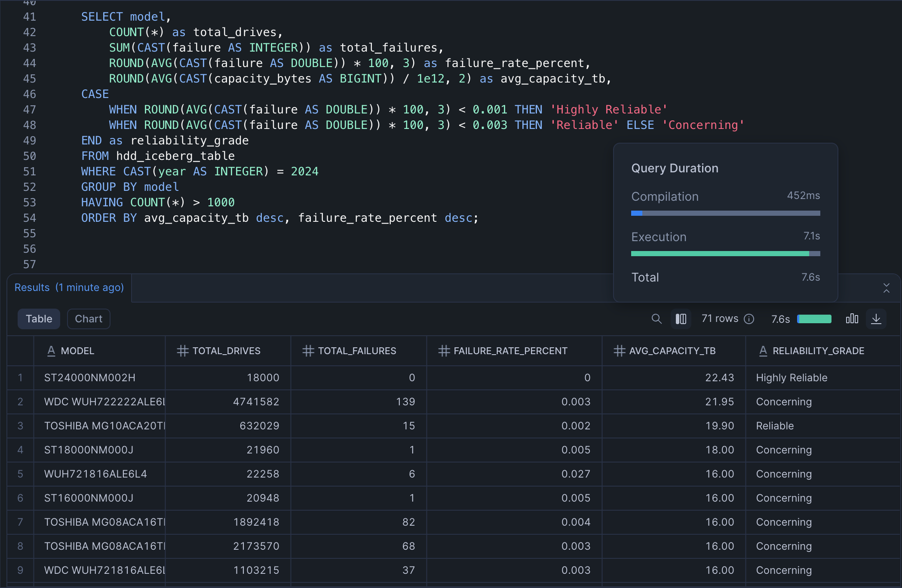Collapse the results pane with chevron icon
The image size is (902, 588).
[887, 288]
